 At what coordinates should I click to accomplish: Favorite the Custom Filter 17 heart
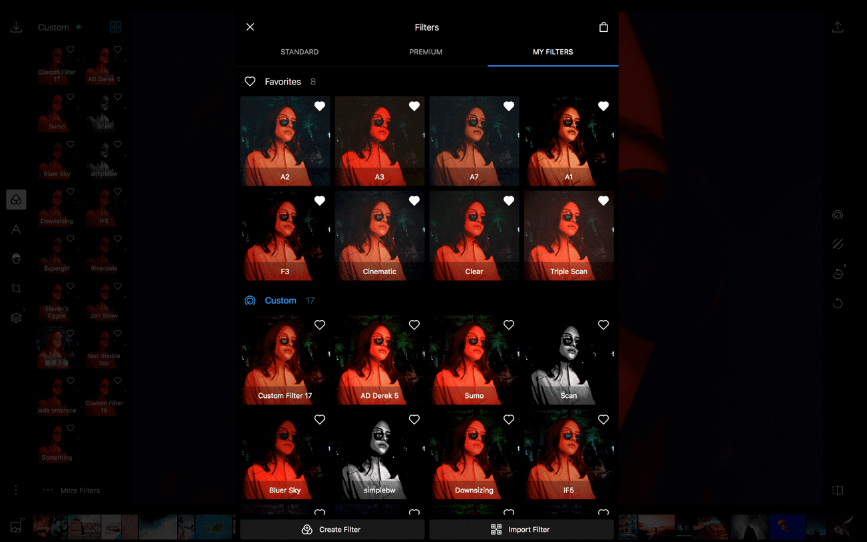tap(319, 325)
